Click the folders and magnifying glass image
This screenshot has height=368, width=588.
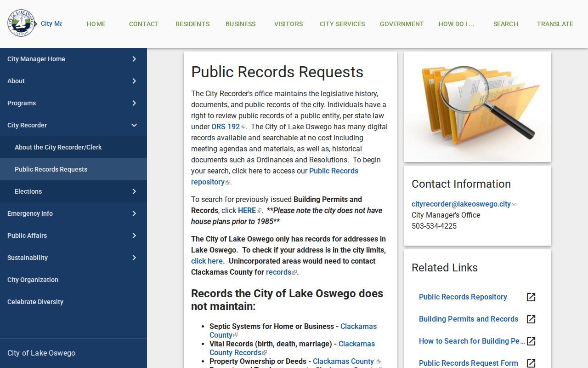(478, 107)
